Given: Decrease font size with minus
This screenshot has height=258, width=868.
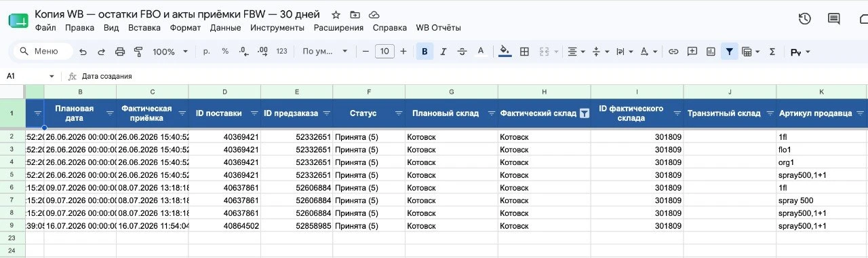Looking at the screenshot, I should pyautogui.click(x=366, y=51).
